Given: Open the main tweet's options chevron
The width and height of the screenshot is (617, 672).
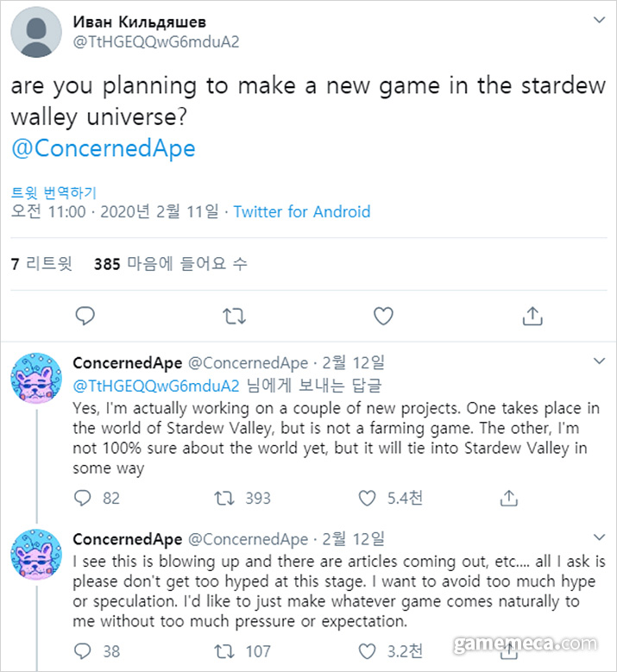Looking at the screenshot, I should point(598,18).
